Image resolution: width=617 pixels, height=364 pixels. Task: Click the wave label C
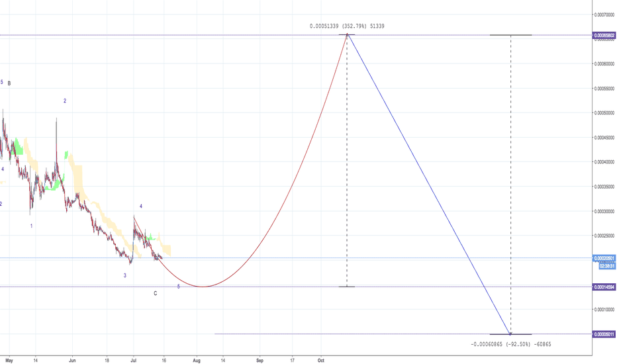coord(156,294)
